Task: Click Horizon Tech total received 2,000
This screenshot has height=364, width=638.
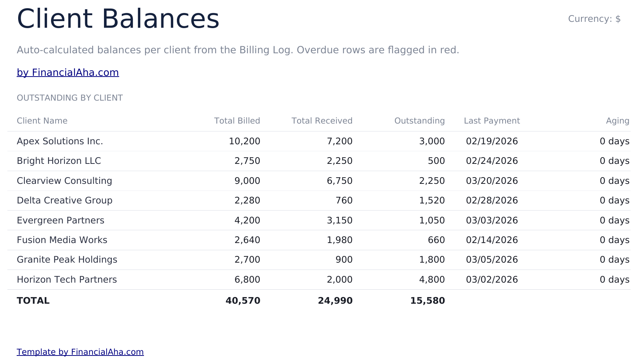Action: [x=340, y=280]
